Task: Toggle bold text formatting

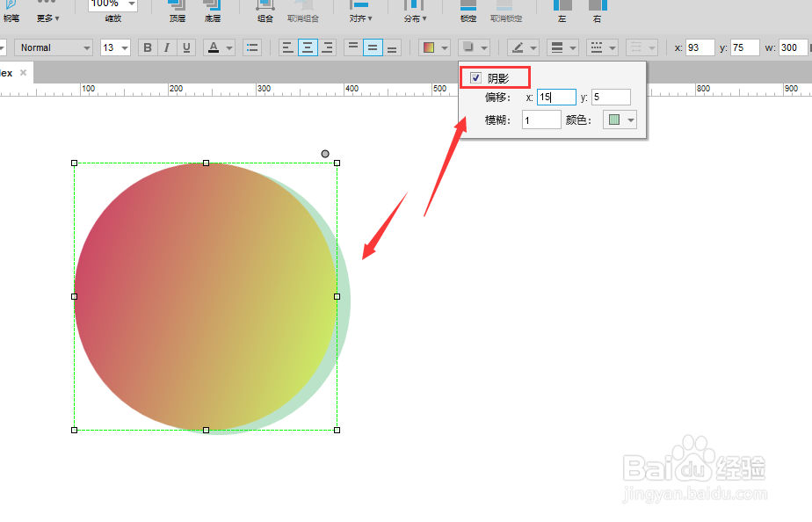Action: point(148,47)
